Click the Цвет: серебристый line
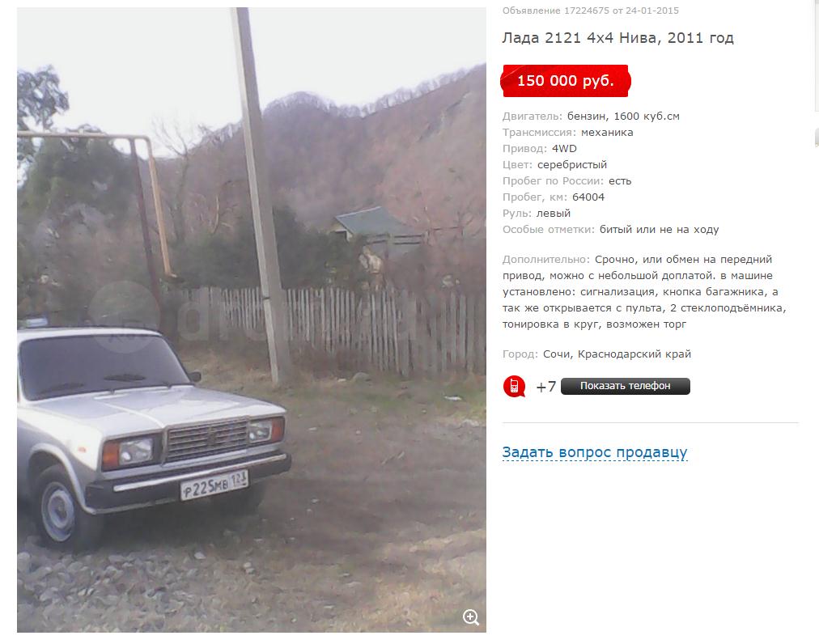Image resolution: width=819 pixels, height=644 pixels. [554, 165]
